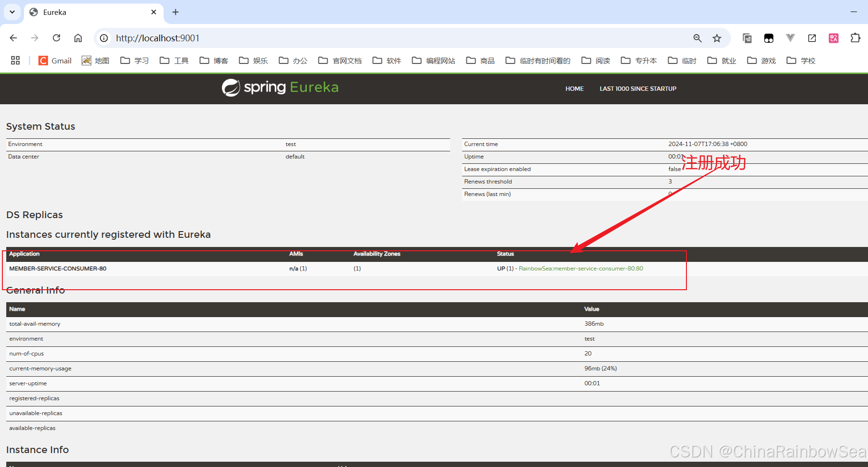Open the zoom magnifier icon
Image resolution: width=868 pixels, height=467 pixels.
click(697, 38)
